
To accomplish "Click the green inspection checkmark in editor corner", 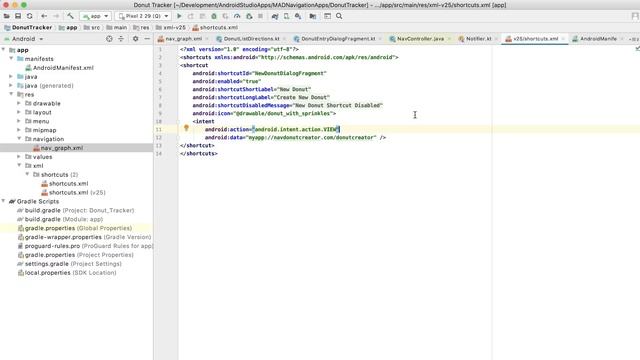I will pos(637,48).
